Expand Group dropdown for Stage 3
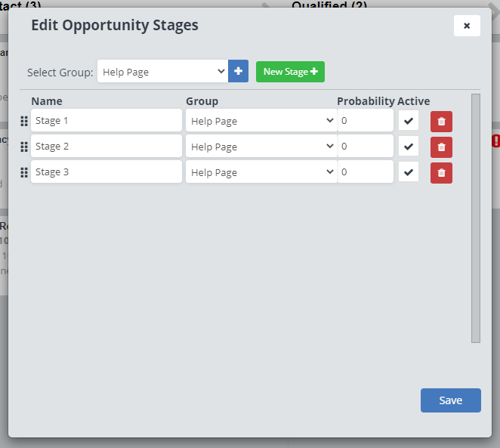500x448 pixels. point(261,172)
